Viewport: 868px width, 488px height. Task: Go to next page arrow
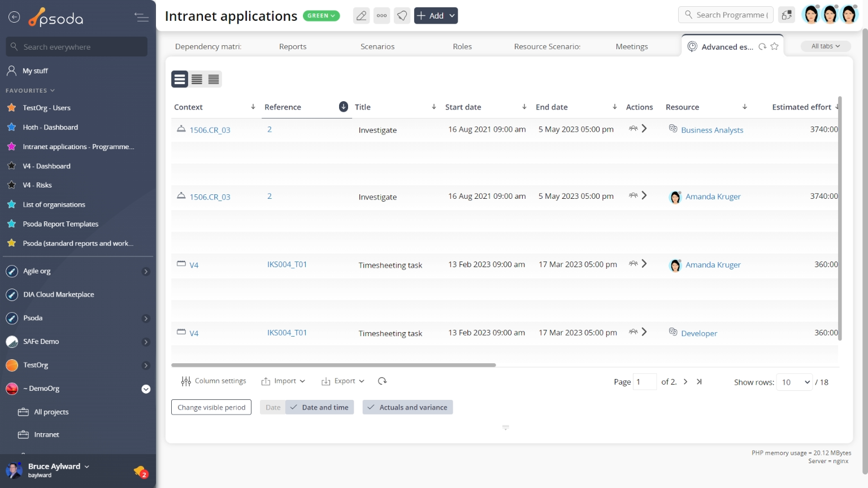coord(685,382)
